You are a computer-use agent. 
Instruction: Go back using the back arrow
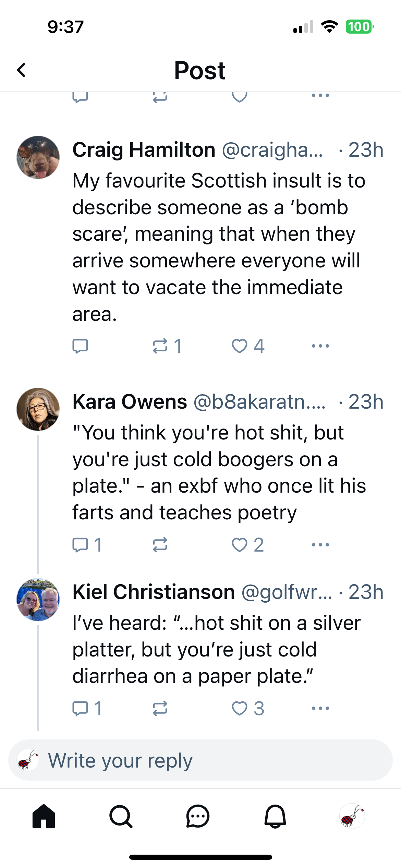22,70
